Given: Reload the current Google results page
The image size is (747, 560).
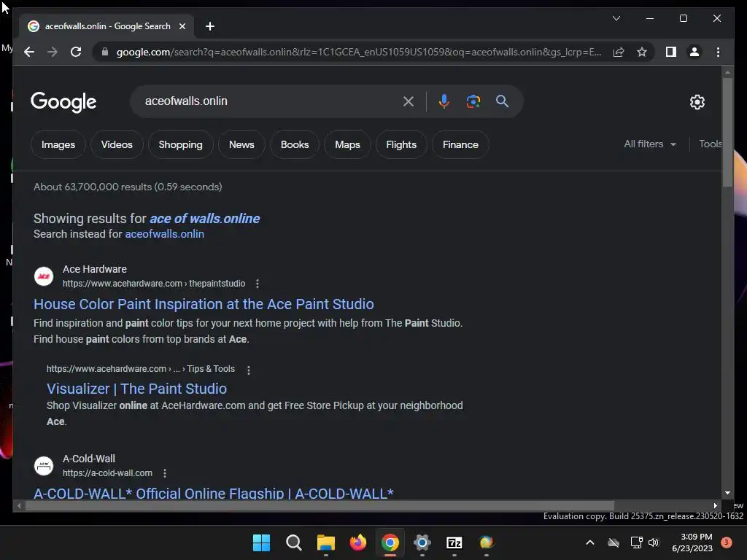Looking at the screenshot, I should pyautogui.click(x=76, y=52).
